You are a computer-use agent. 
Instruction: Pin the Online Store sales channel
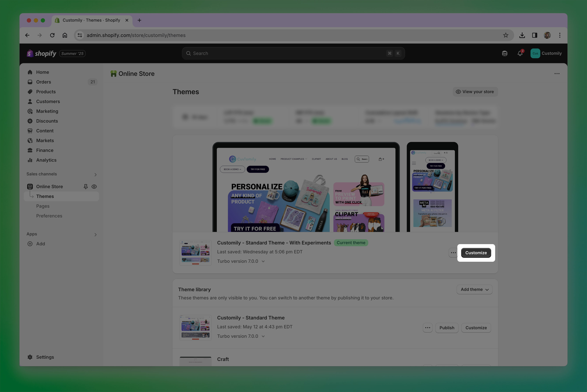(86, 186)
